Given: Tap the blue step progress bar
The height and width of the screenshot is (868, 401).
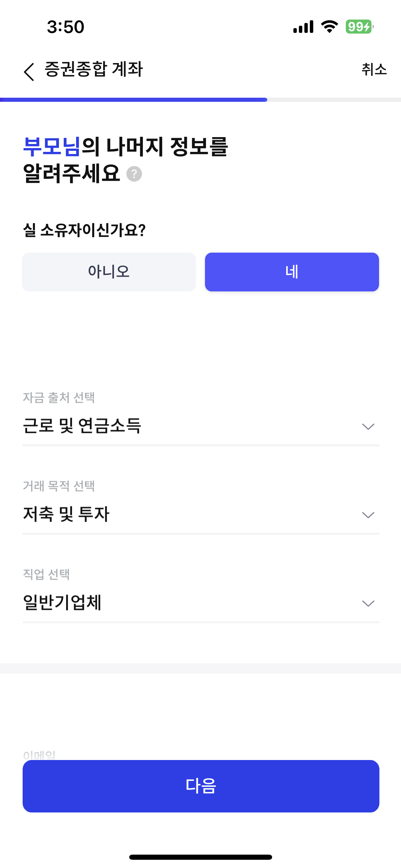Looking at the screenshot, I should [x=134, y=100].
